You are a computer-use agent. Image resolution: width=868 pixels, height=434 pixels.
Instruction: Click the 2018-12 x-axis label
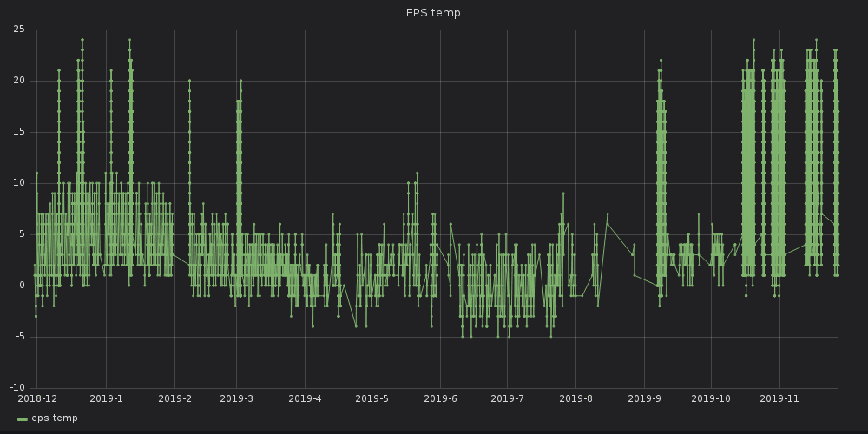(x=37, y=399)
